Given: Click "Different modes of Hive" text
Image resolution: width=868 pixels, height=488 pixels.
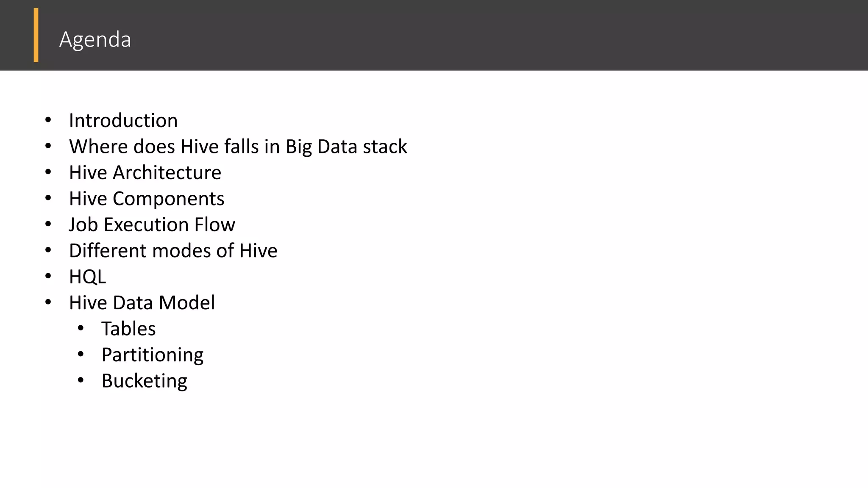Looking at the screenshot, I should pyautogui.click(x=173, y=251).
